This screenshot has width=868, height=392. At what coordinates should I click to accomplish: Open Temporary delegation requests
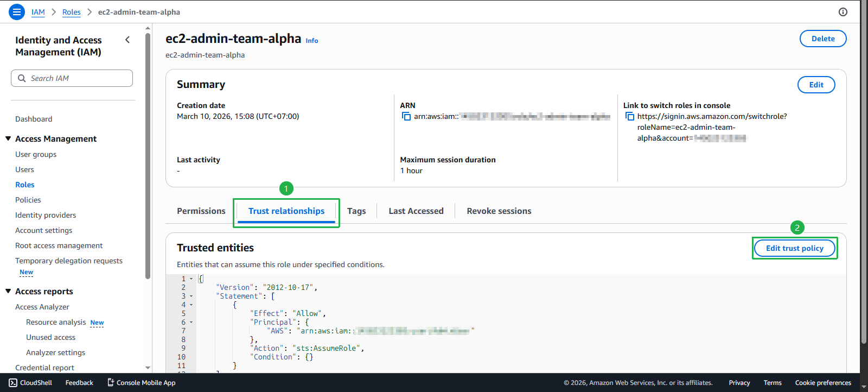pyautogui.click(x=69, y=261)
